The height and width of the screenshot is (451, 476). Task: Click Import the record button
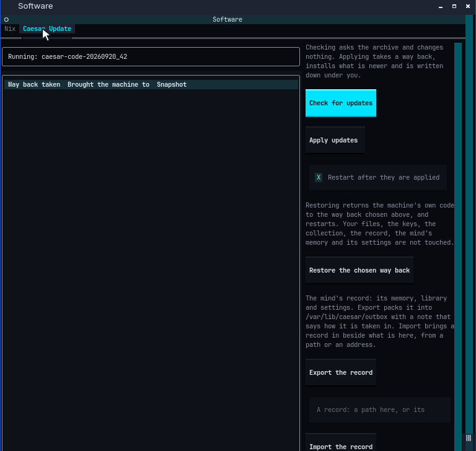pos(341,443)
